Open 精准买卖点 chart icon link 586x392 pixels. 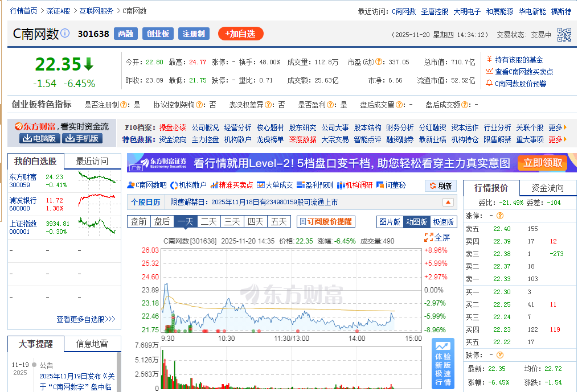232,185
